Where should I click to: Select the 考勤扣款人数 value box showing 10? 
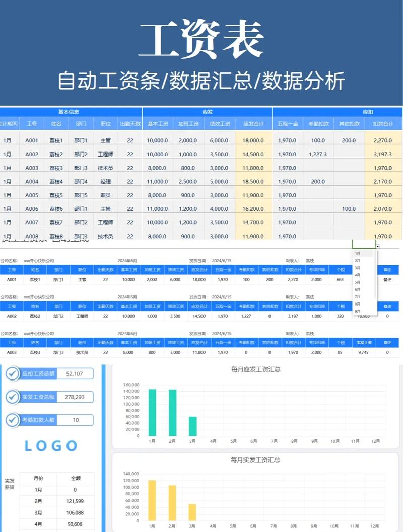[x=75, y=420]
